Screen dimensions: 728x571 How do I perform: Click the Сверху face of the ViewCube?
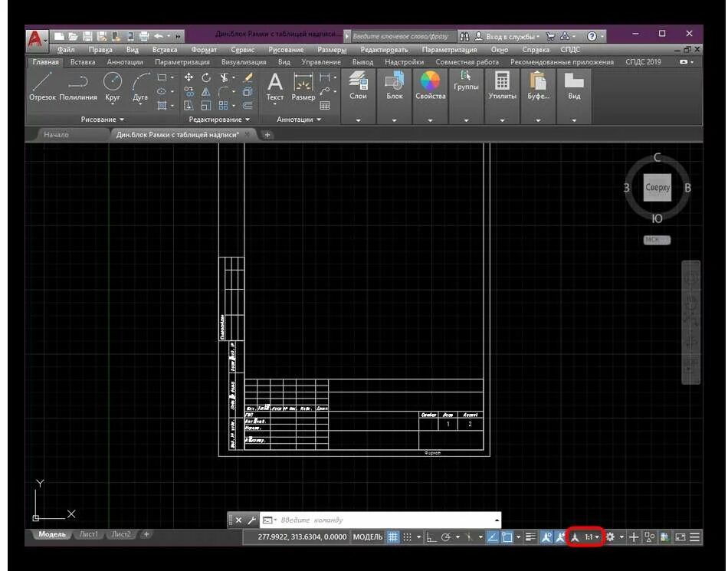[657, 188]
